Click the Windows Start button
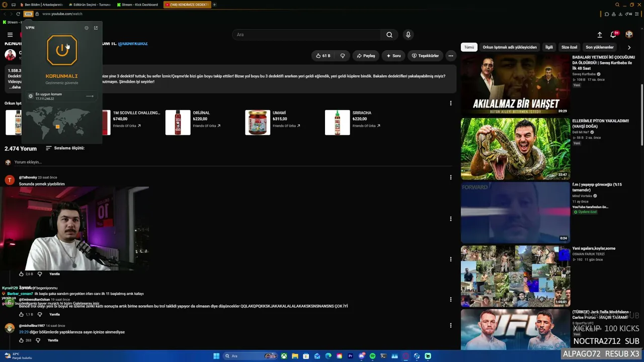644x362 pixels. [x=216, y=356]
